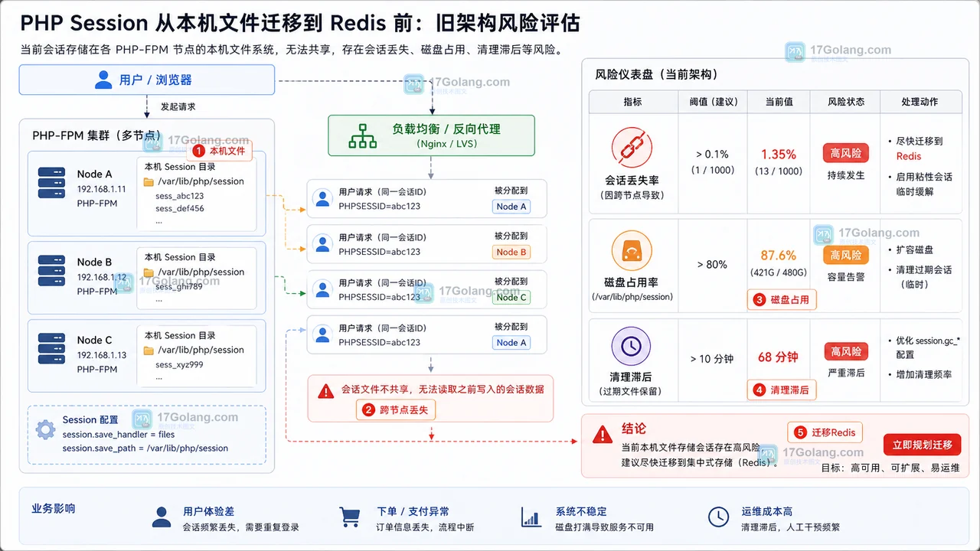Click the 容量告警 status text
The width and height of the screenshot is (980, 551).
[x=846, y=277]
